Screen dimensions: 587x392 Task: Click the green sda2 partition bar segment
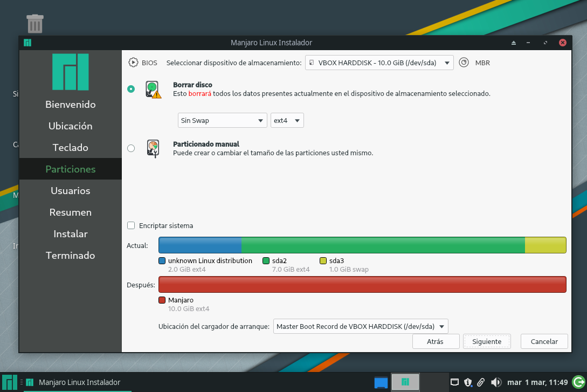point(383,245)
